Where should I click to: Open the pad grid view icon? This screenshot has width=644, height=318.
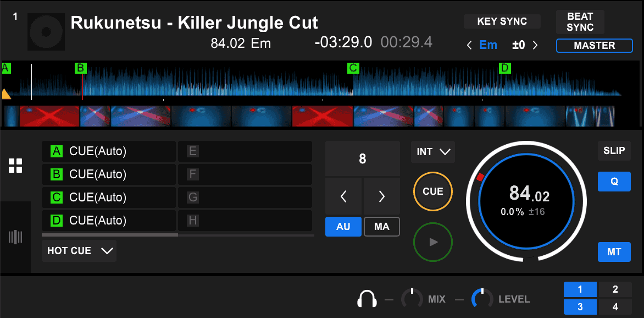coord(15,166)
